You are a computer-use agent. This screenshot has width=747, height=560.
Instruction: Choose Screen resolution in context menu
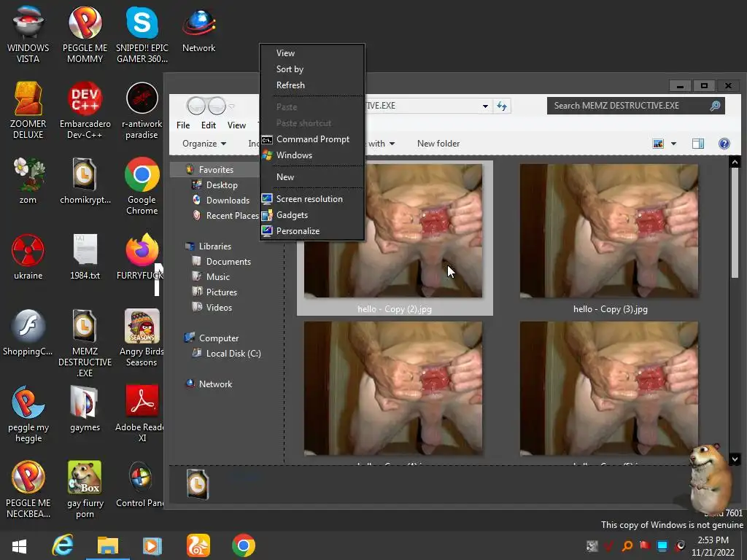click(312, 199)
